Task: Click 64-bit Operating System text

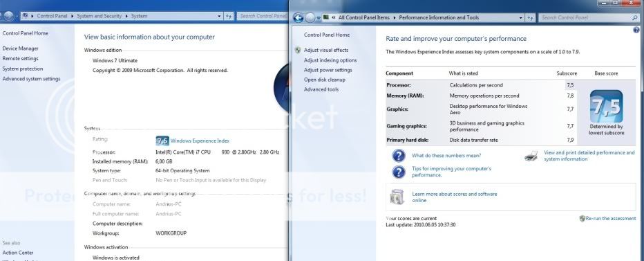Action: 182,170
